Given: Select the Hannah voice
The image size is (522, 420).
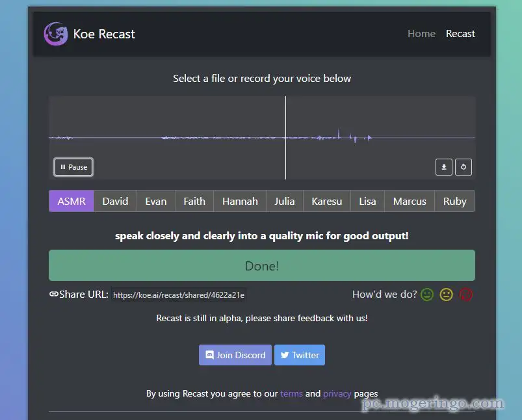Looking at the screenshot, I should 240,201.
